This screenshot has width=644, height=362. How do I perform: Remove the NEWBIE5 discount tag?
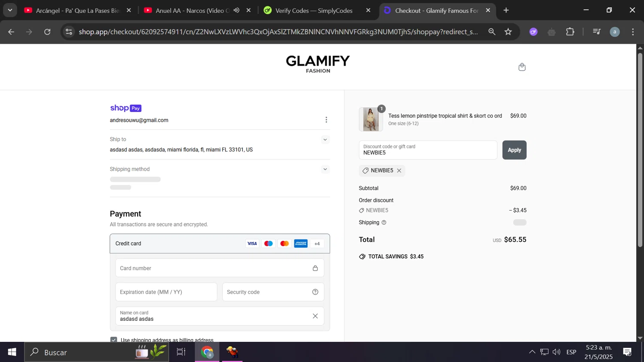[399, 171]
